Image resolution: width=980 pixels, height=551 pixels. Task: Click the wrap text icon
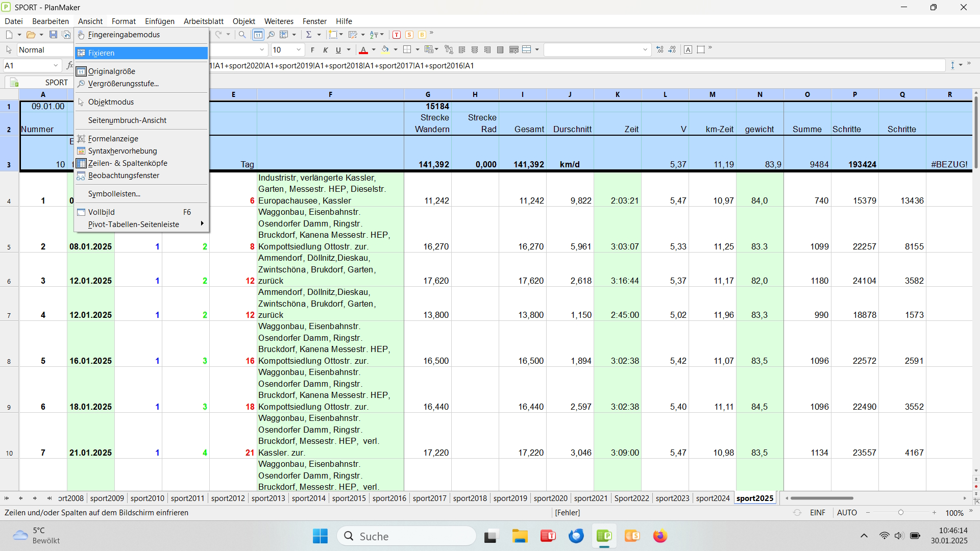(514, 50)
